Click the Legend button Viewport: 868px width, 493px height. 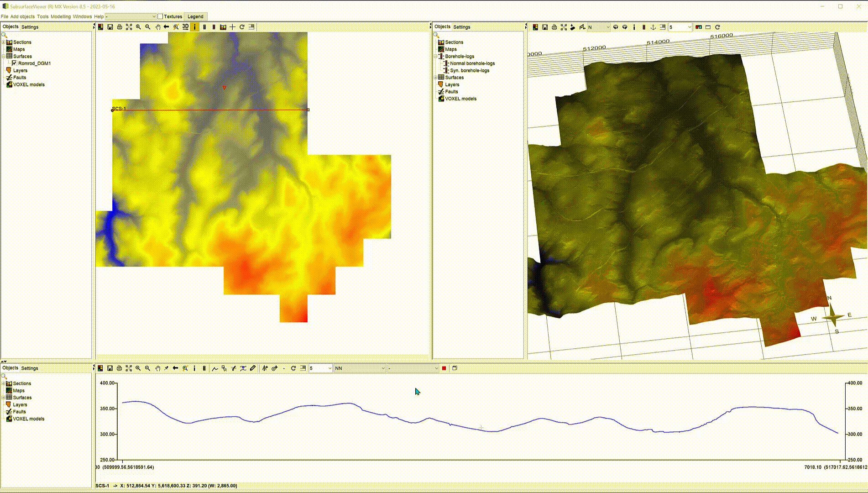click(x=196, y=16)
